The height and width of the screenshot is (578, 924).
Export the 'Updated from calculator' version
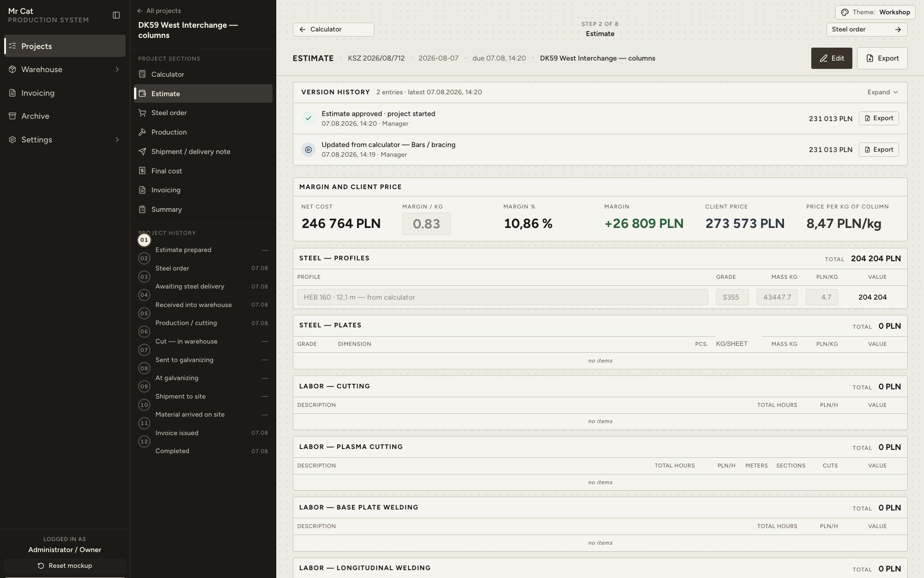(x=879, y=149)
